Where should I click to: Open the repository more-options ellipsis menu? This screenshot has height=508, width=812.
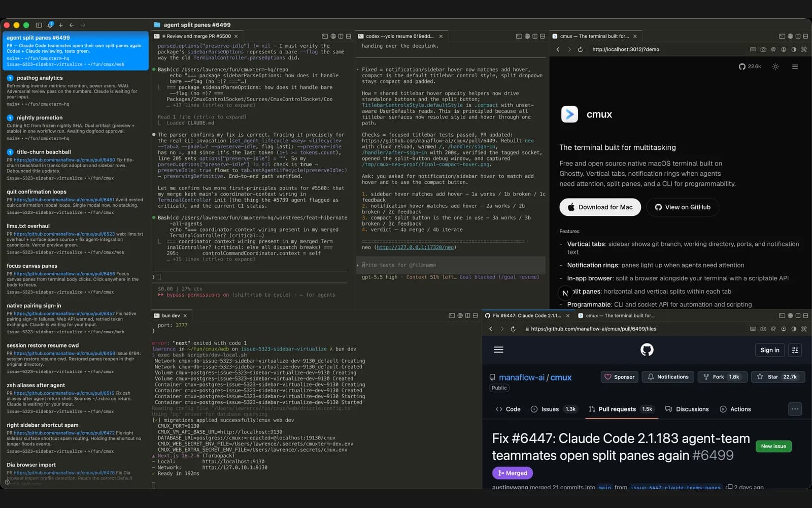tap(795, 409)
